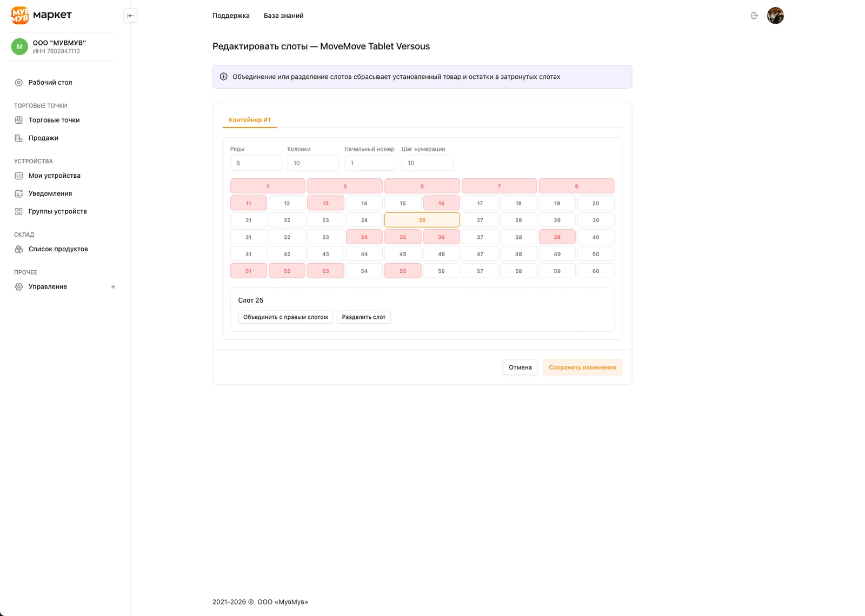The image size is (865, 616).
Task: Open the user avatar menu
Action: (775, 16)
